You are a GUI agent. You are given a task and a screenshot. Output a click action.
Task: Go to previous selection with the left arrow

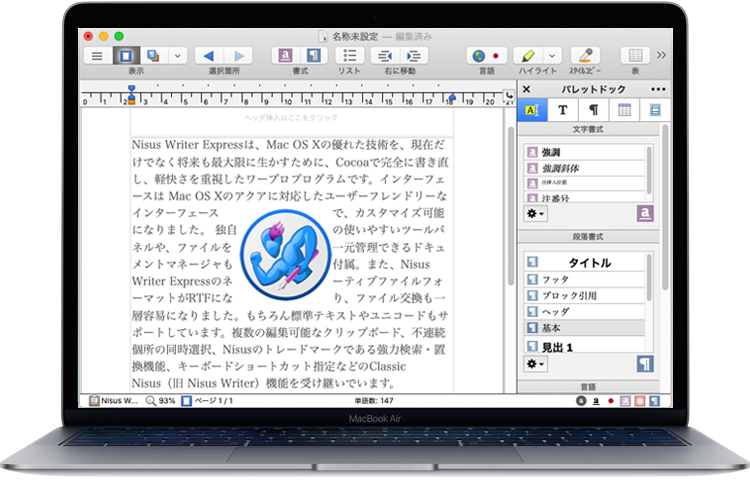pos(209,56)
